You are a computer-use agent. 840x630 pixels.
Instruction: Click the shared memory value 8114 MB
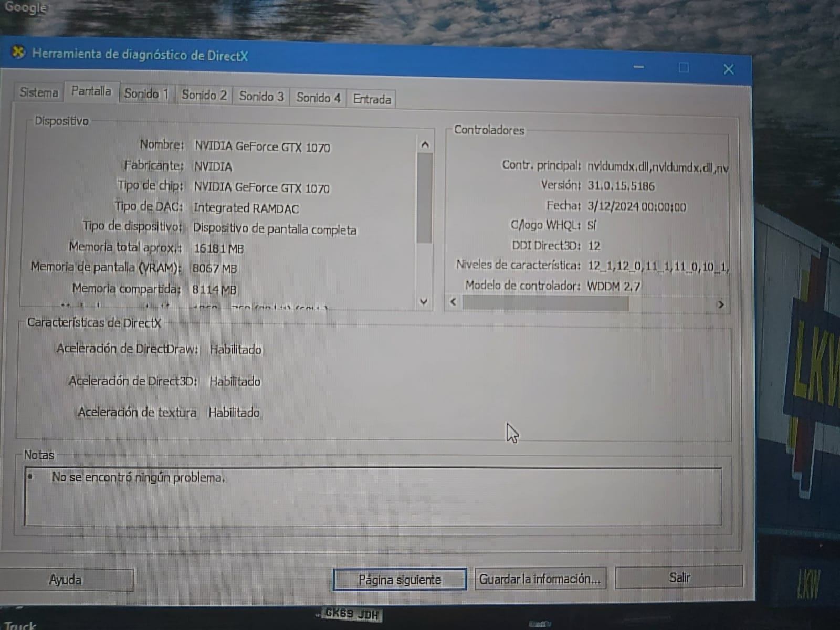pyautogui.click(x=214, y=290)
